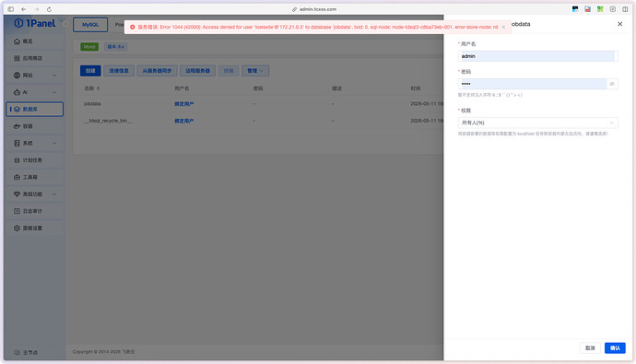The width and height of the screenshot is (636, 364).
Task: Go back in the browser
Action: coord(24,9)
